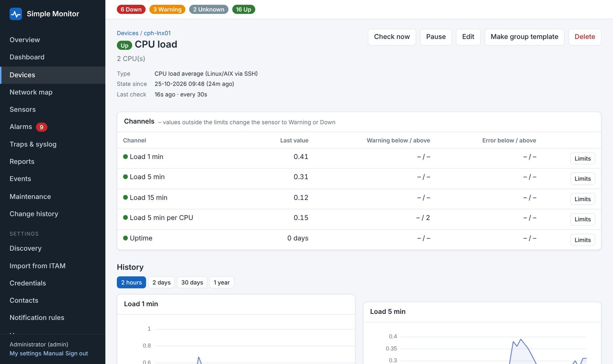The height and width of the screenshot is (364, 613).
Task: Click the Check now button
Action: (392, 37)
